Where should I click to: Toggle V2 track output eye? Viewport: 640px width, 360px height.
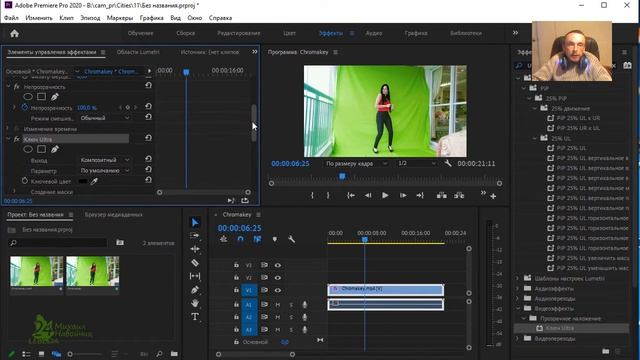pos(278,278)
